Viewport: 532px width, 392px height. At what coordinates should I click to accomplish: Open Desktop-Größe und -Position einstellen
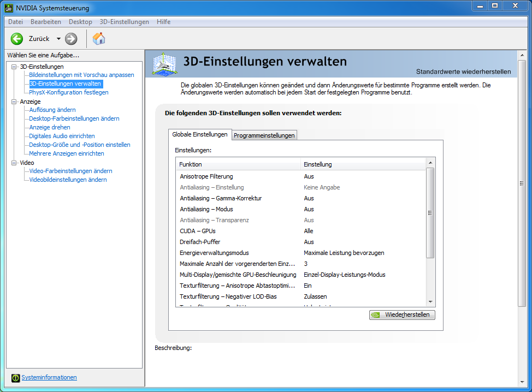[80, 145]
